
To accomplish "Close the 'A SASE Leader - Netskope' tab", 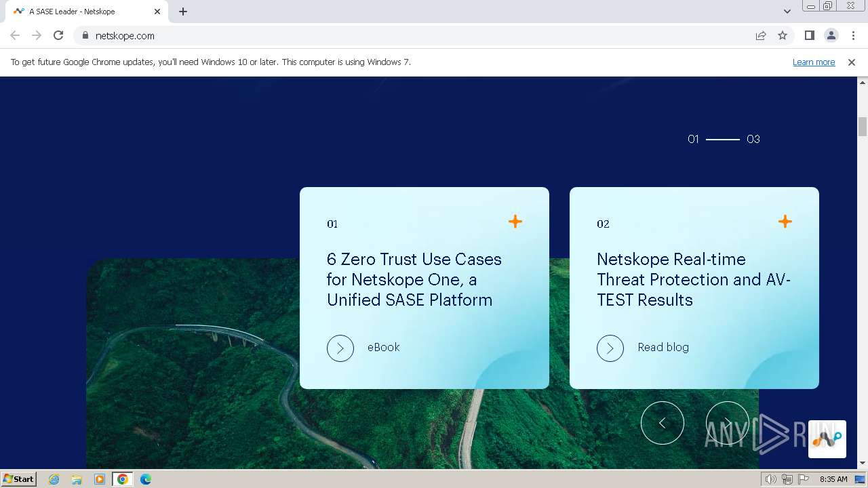I will coord(157,12).
